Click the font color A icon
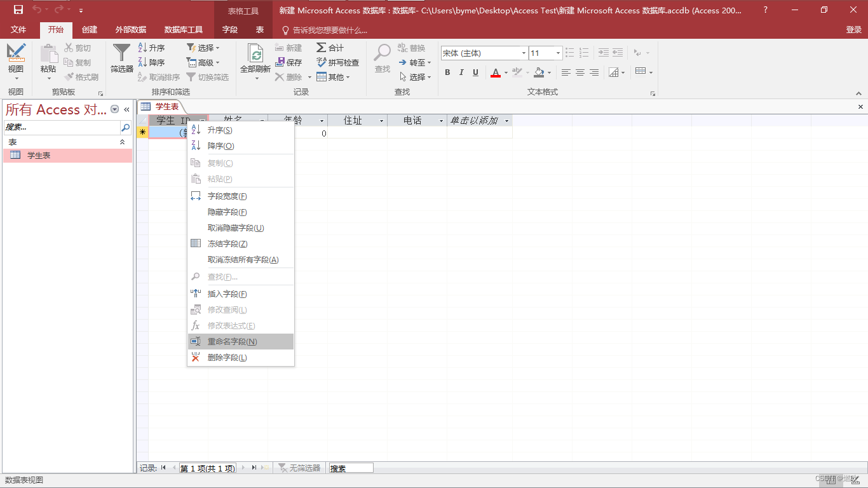The height and width of the screenshot is (488, 868). (x=496, y=72)
